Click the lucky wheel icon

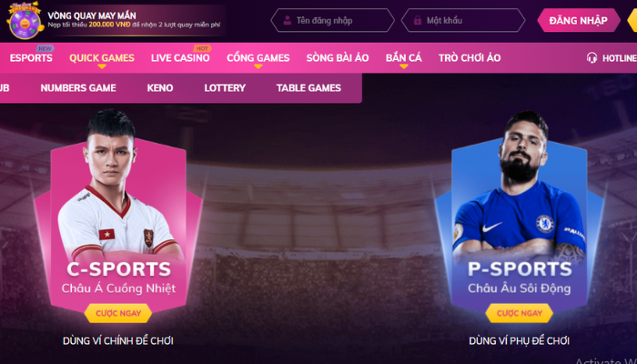coord(25,20)
